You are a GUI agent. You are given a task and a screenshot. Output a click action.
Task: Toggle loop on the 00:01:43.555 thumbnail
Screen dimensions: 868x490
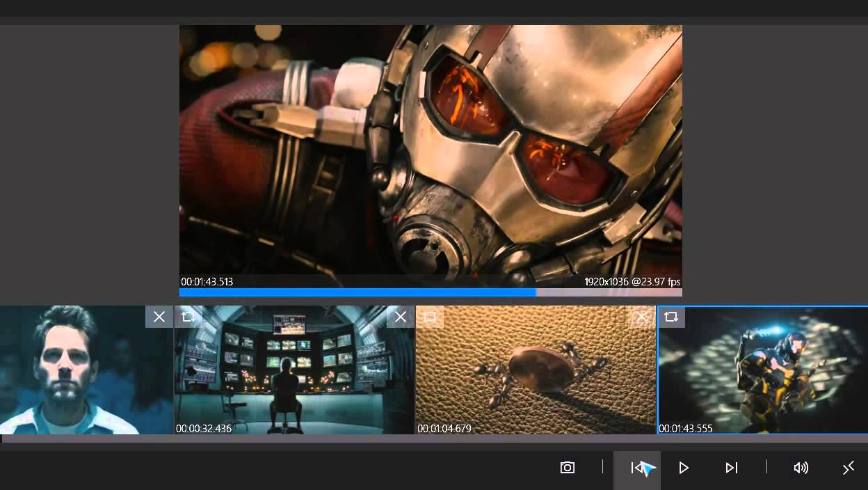pyautogui.click(x=671, y=317)
